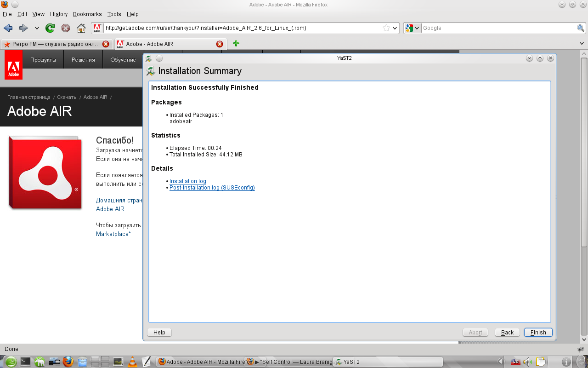
Task: Open the clipboard tray icon
Action: pyautogui.click(x=541, y=362)
